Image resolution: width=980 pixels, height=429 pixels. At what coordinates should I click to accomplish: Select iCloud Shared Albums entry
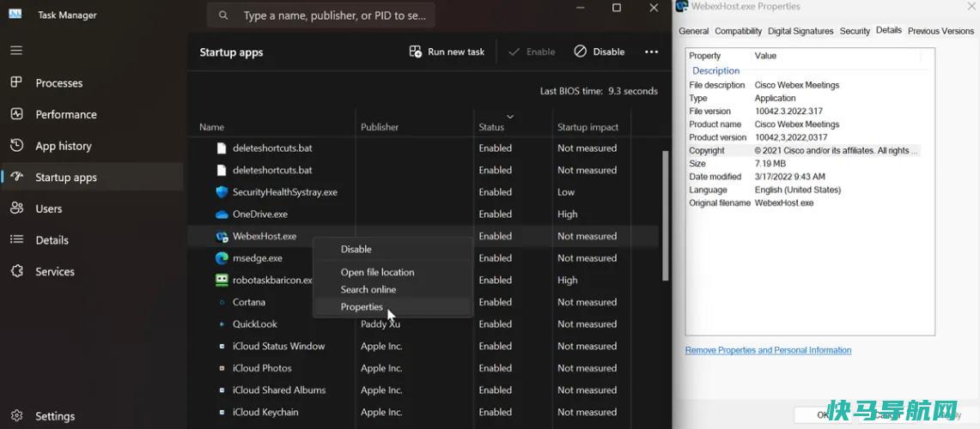[423, 390]
